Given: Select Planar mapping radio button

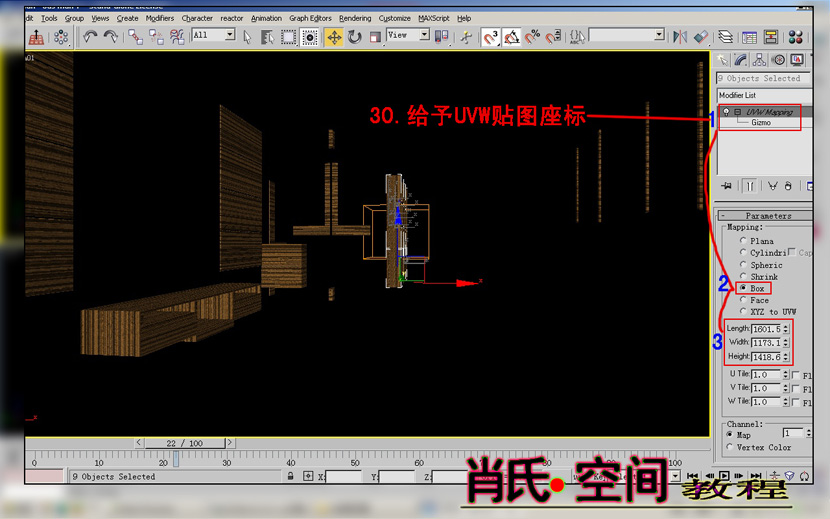Looking at the screenshot, I should 743,240.
